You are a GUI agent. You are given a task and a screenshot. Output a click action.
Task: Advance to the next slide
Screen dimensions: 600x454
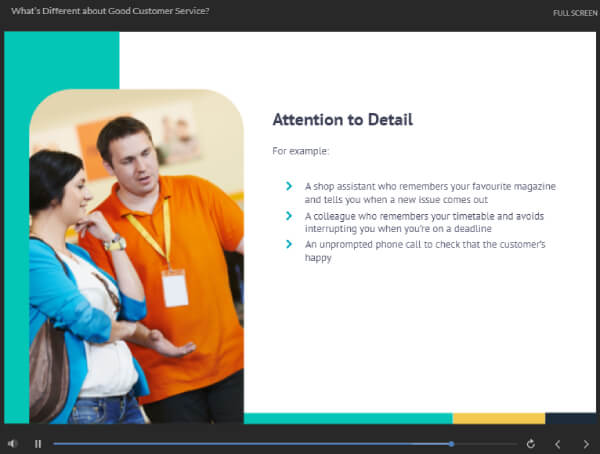tap(586, 443)
